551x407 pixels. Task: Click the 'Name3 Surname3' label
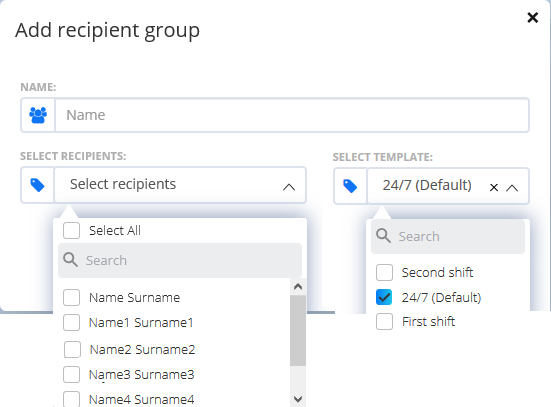tap(142, 374)
